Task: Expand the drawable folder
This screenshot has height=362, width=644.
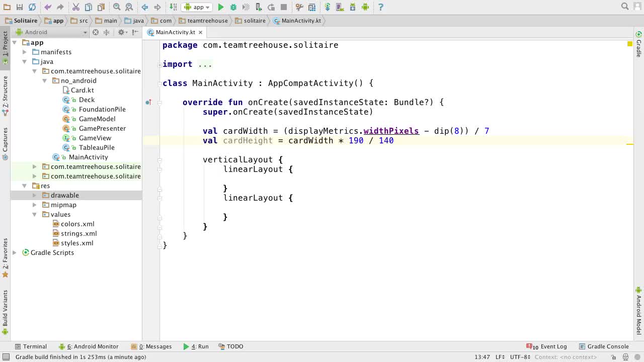Action: [x=34, y=195]
